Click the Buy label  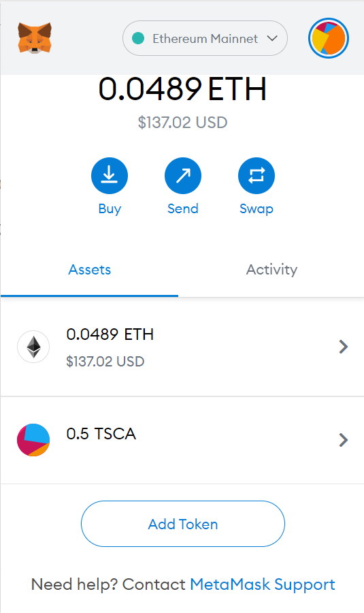110,209
